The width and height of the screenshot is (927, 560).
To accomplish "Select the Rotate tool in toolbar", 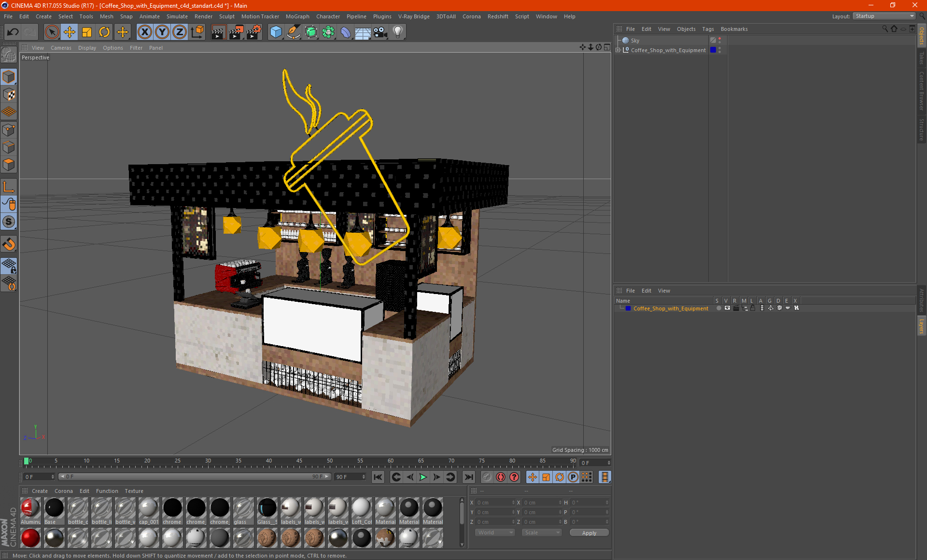I will click(104, 32).
